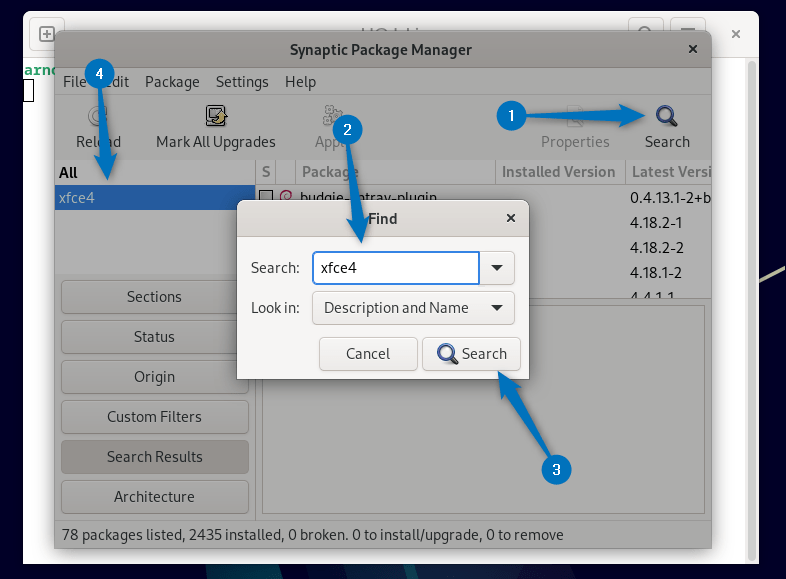786x579 pixels.
Task: Click Cancel in the Find dialog
Action: 368,354
